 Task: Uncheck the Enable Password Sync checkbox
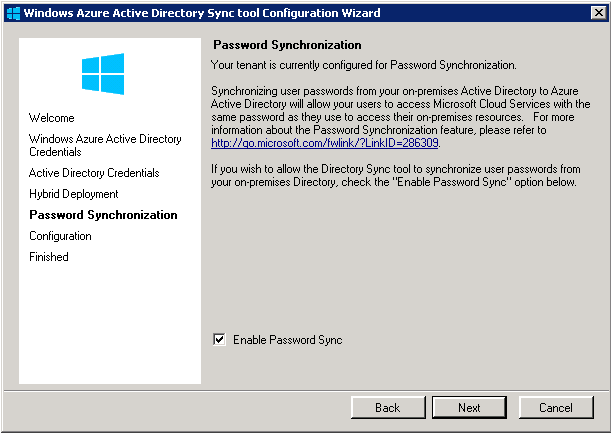point(219,340)
